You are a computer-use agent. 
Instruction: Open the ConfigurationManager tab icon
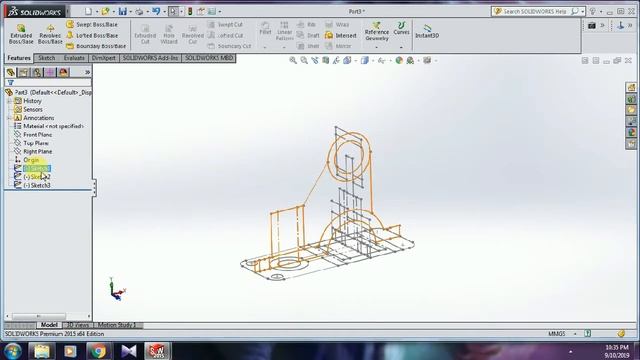pos(37,73)
